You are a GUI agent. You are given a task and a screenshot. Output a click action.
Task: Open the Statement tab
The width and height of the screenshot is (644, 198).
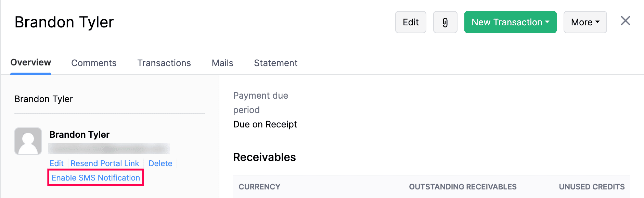[x=275, y=63]
